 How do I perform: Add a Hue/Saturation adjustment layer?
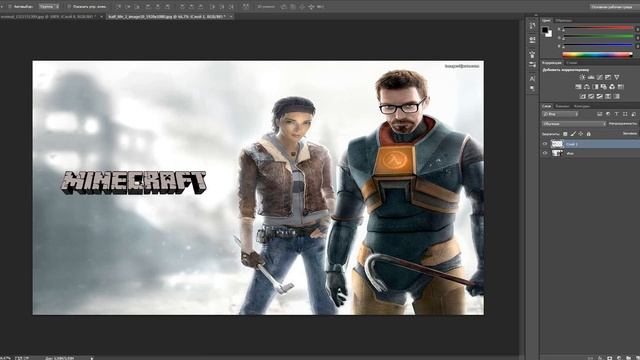point(578,87)
